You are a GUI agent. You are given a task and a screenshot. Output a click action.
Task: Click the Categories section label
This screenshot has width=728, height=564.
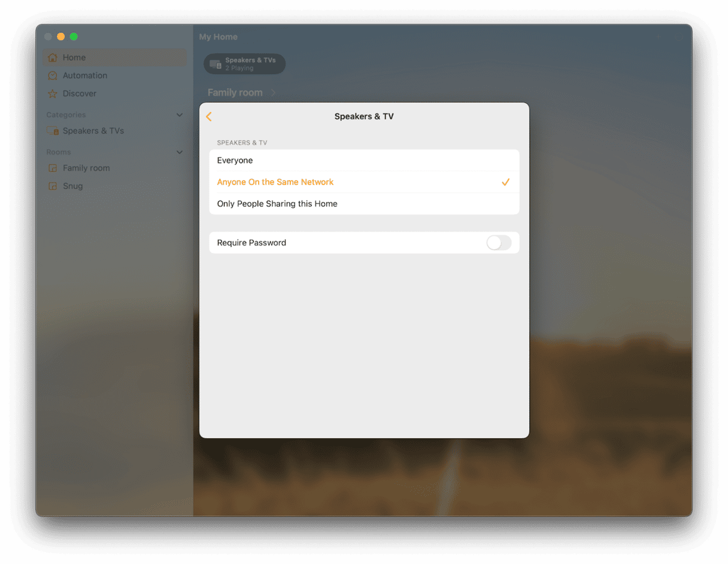66,115
